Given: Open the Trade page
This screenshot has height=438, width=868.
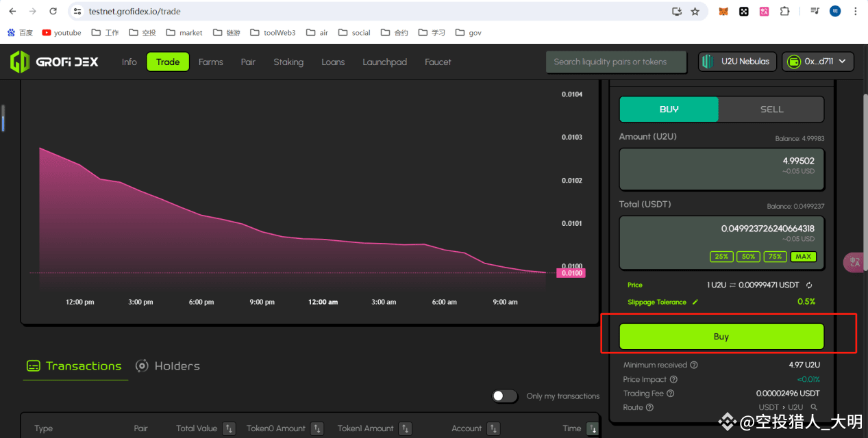Looking at the screenshot, I should click(x=168, y=62).
